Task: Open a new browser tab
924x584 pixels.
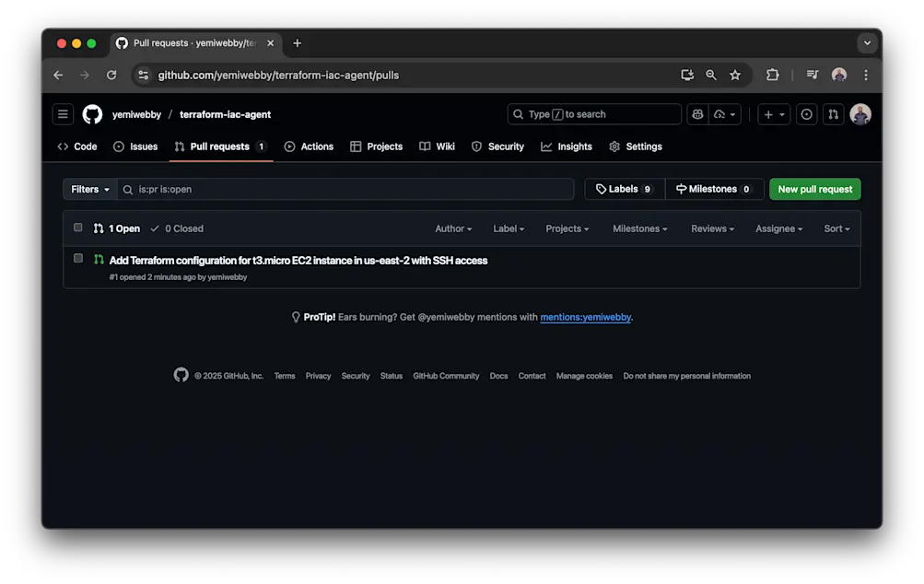Action: (x=297, y=43)
